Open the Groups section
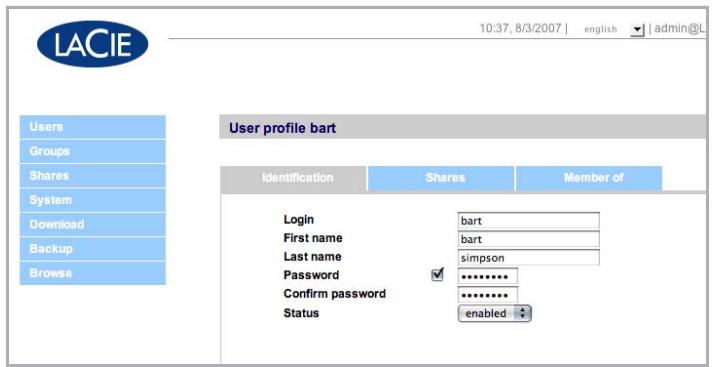Screen dimensions: 712x367 93,151
